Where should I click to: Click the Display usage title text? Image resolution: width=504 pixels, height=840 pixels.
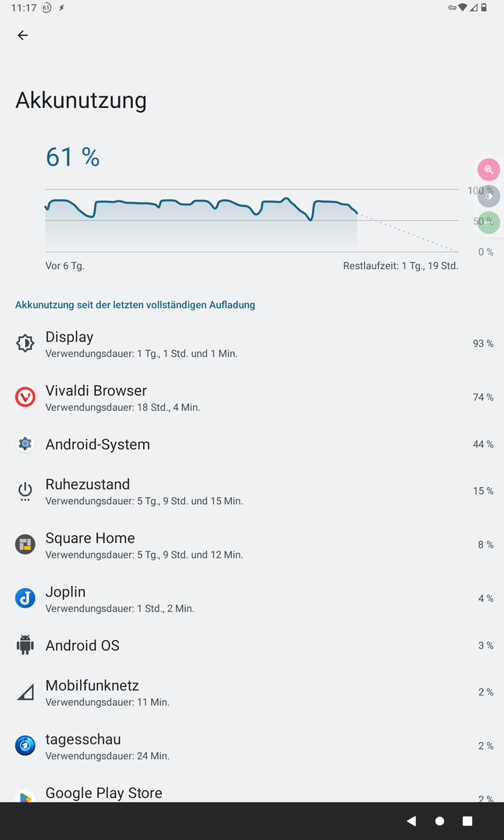click(69, 337)
